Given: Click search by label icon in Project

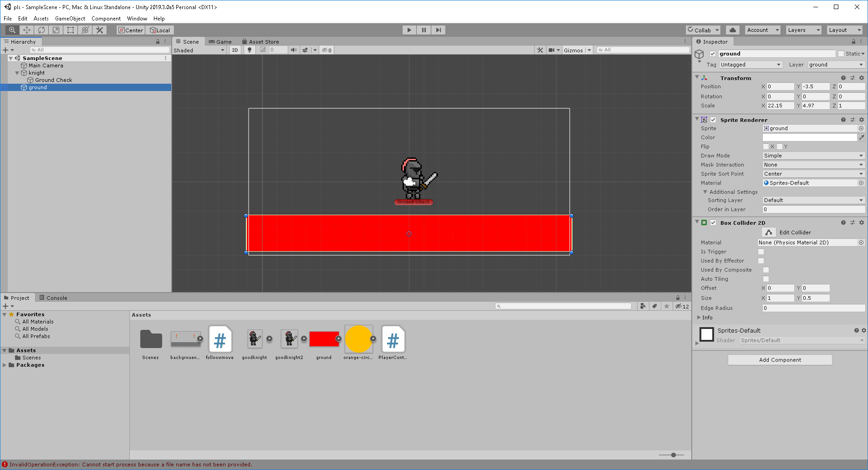Looking at the screenshot, I should [654, 306].
